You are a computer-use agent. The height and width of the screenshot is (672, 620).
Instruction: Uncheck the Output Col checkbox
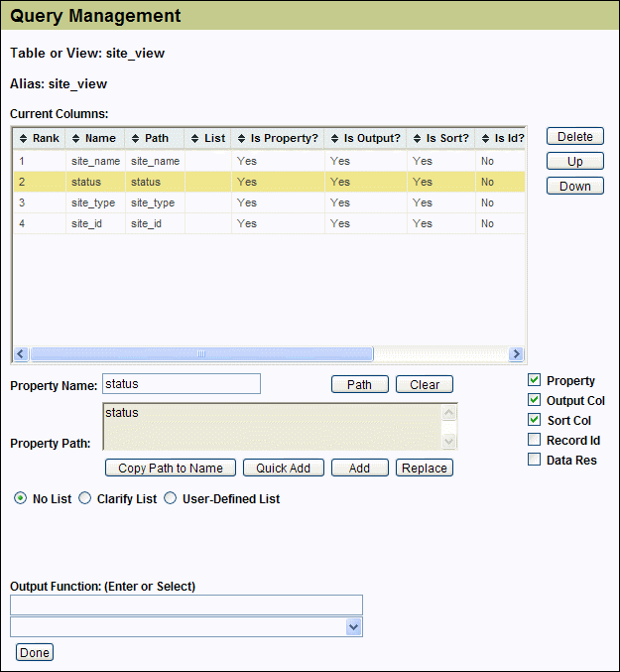click(x=534, y=399)
